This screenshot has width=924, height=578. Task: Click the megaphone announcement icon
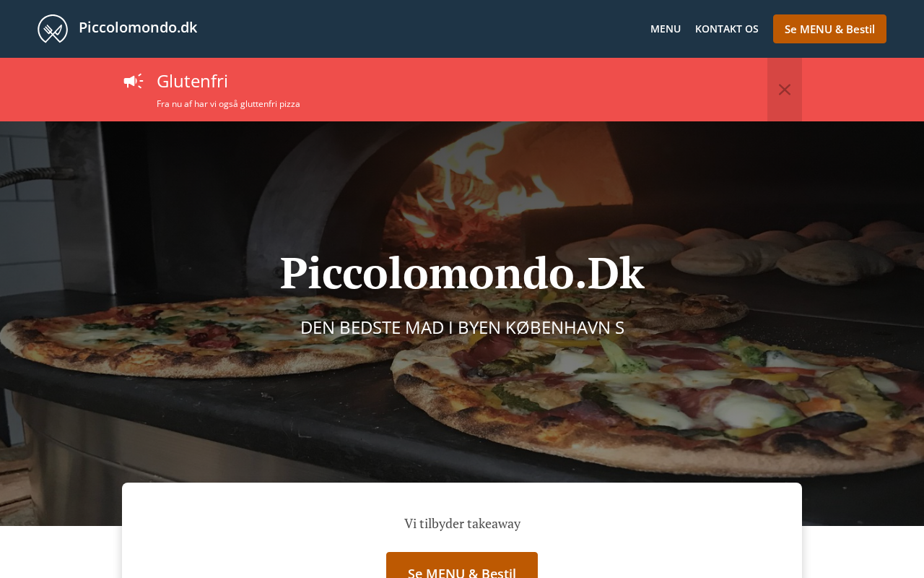coord(134,81)
